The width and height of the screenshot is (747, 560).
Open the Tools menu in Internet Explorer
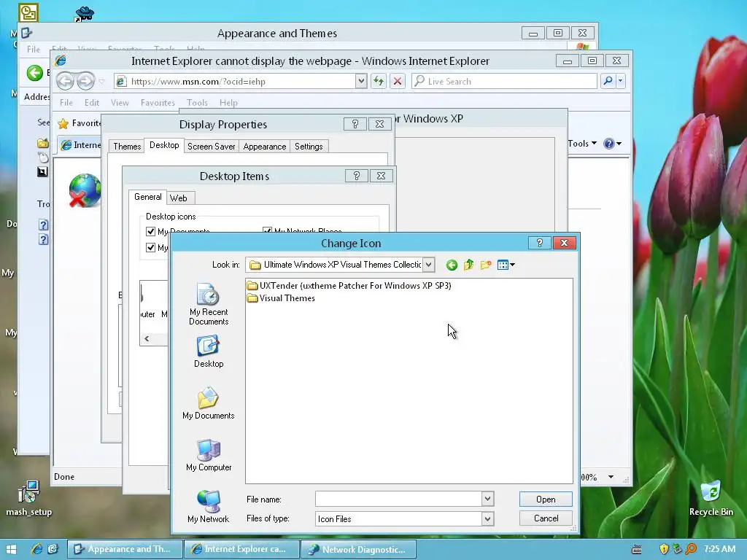(197, 103)
